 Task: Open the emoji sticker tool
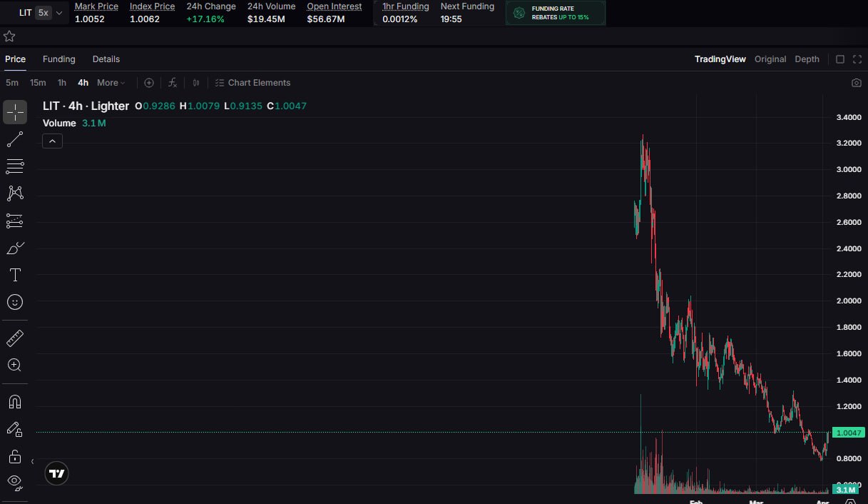pyautogui.click(x=15, y=302)
